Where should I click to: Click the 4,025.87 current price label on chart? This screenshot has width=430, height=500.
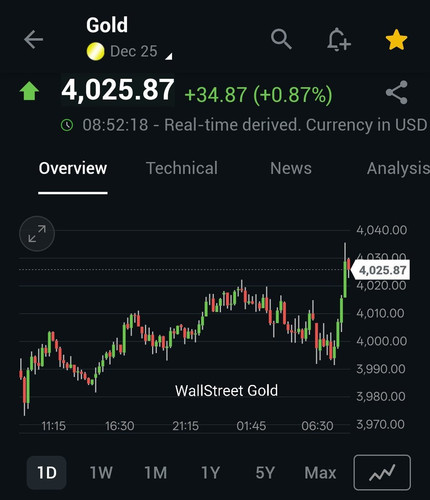(381, 270)
